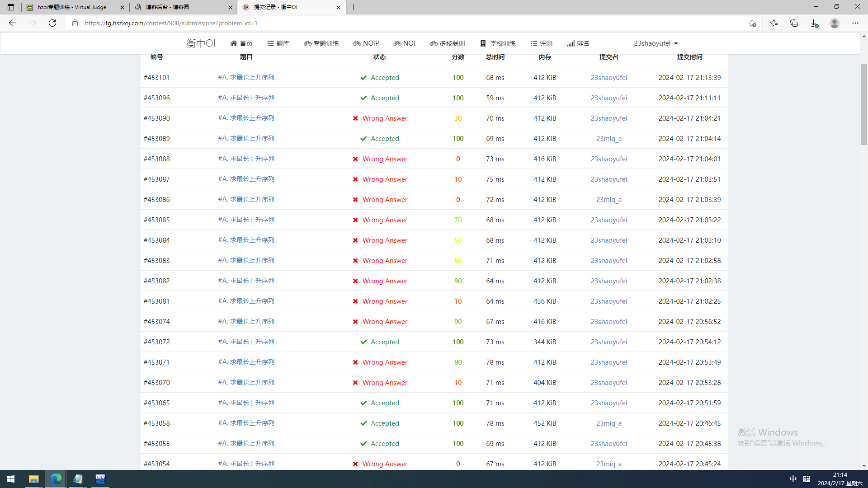Open submission #453101 link

156,78
